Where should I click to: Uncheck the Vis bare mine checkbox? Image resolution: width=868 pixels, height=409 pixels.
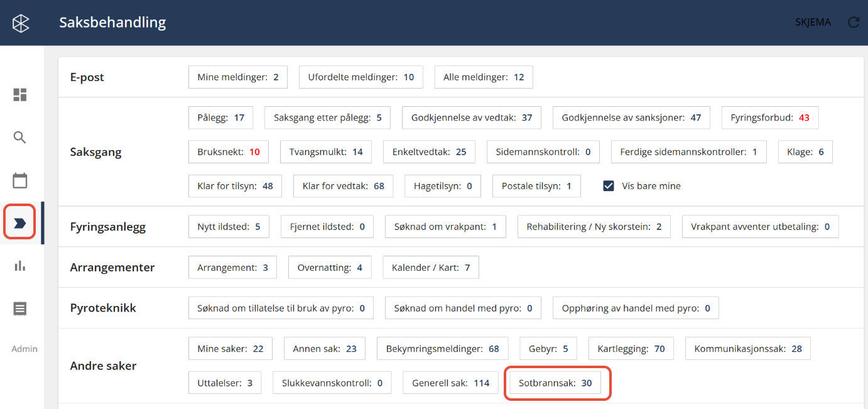[x=608, y=186]
